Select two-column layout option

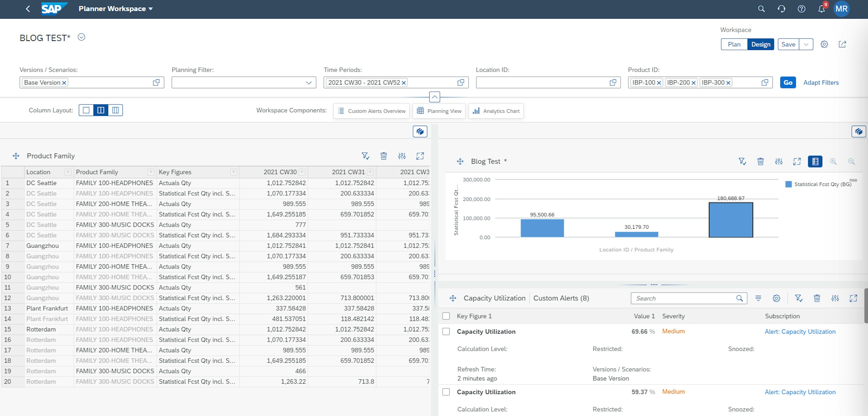click(101, 110)
